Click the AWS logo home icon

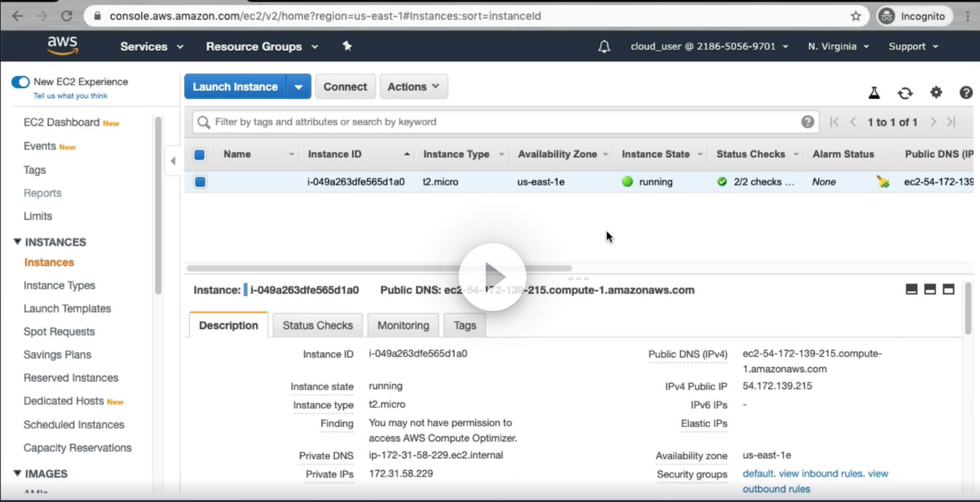[x=63, y=46]
